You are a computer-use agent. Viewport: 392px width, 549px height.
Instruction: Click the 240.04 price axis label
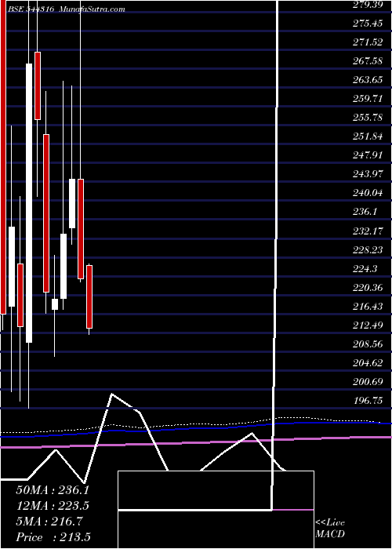point(368,193)
